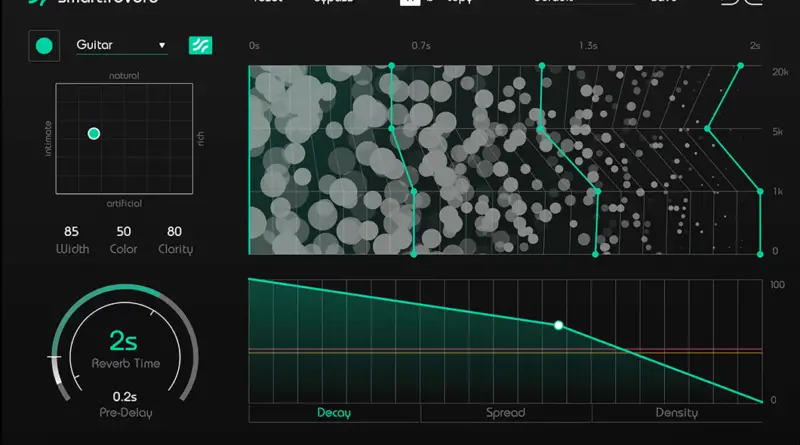This screenshot has height=445, width=800.
Task: Select the 1k node of the 1.3s band line
Action: coord(598,191)
